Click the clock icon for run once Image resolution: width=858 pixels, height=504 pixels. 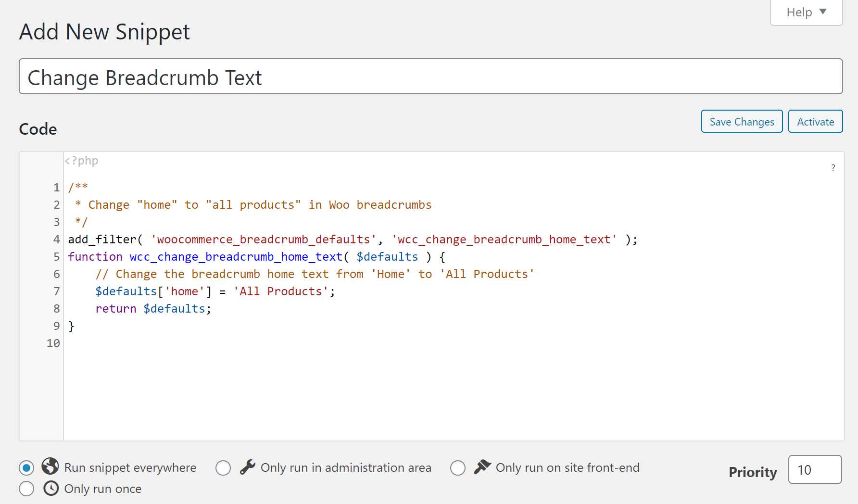pos(51,488)
